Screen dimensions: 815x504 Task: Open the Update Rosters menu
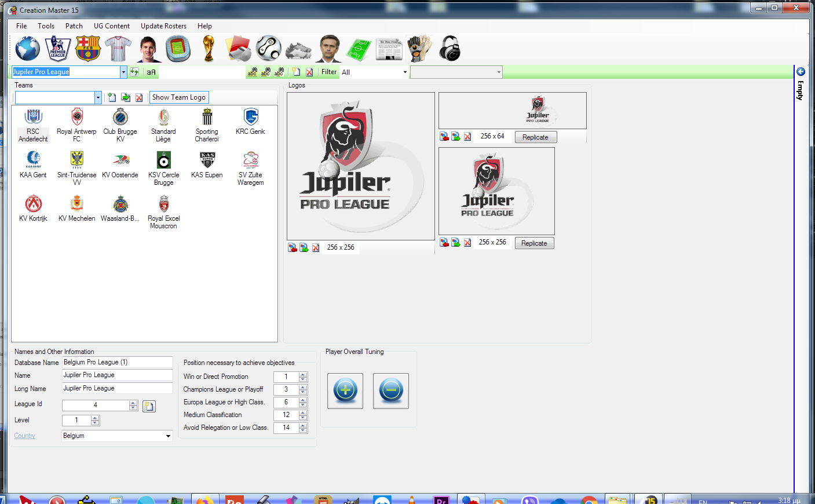[x=163, y=26]
